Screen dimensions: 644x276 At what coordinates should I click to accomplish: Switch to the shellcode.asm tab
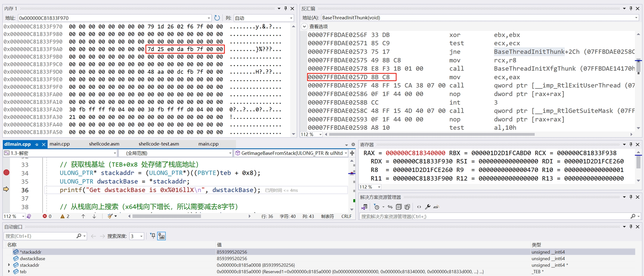pos(104,144)
